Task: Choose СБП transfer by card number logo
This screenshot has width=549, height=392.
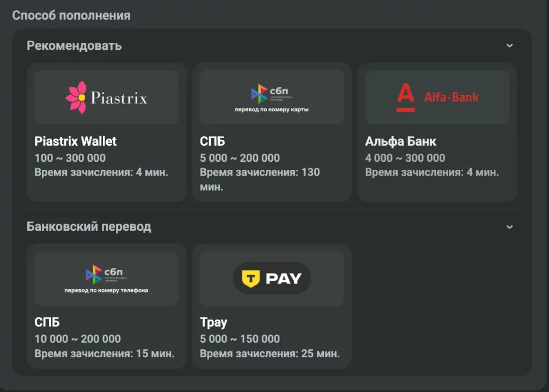Action: [x=272, y=97]
